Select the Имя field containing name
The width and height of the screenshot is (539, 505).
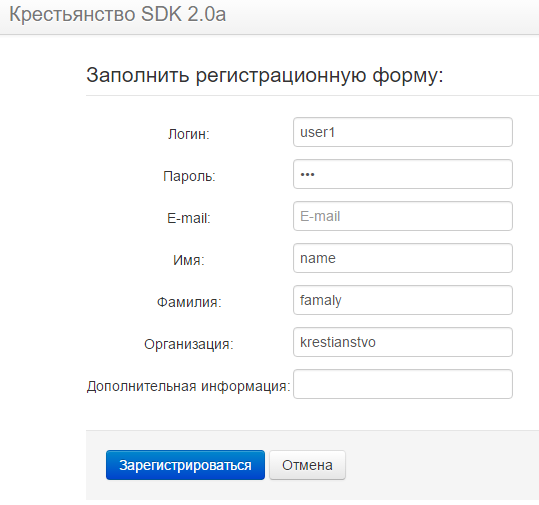click(x=403, y=258)
